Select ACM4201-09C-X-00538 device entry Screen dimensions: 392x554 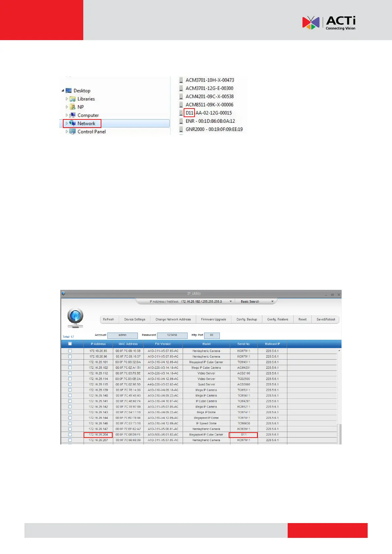[x=210, y=96]
